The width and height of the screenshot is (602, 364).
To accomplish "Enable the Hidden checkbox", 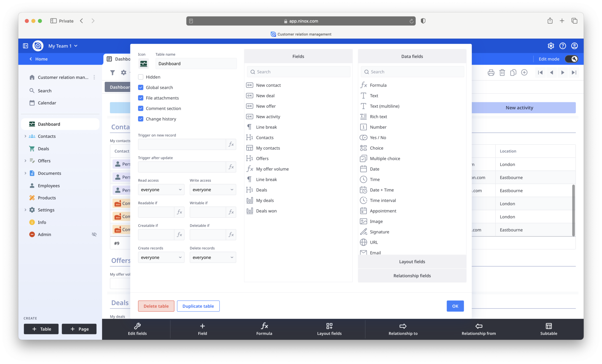I will point(141,77).
